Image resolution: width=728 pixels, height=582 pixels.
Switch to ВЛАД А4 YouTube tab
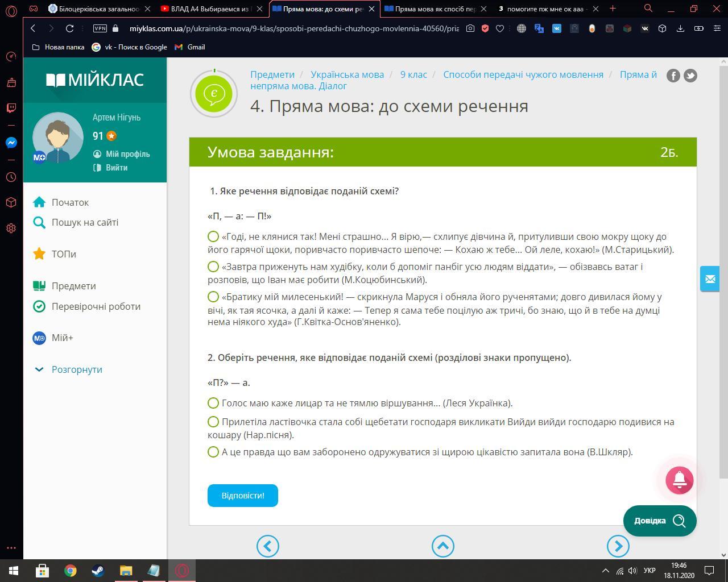[x=211, y=9]
